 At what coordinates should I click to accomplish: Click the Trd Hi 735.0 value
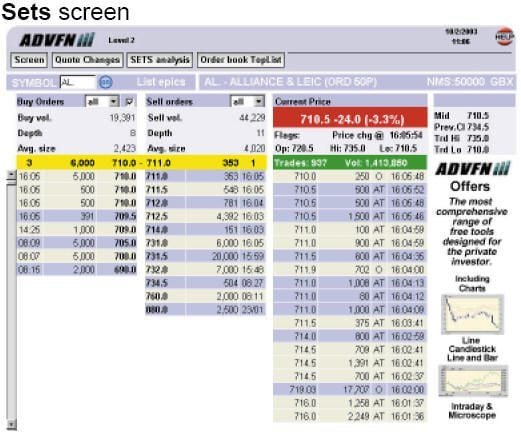pos(478,138)
